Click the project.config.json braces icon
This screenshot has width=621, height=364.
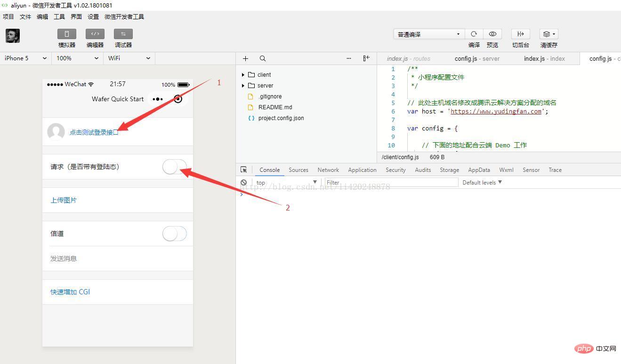251,118
